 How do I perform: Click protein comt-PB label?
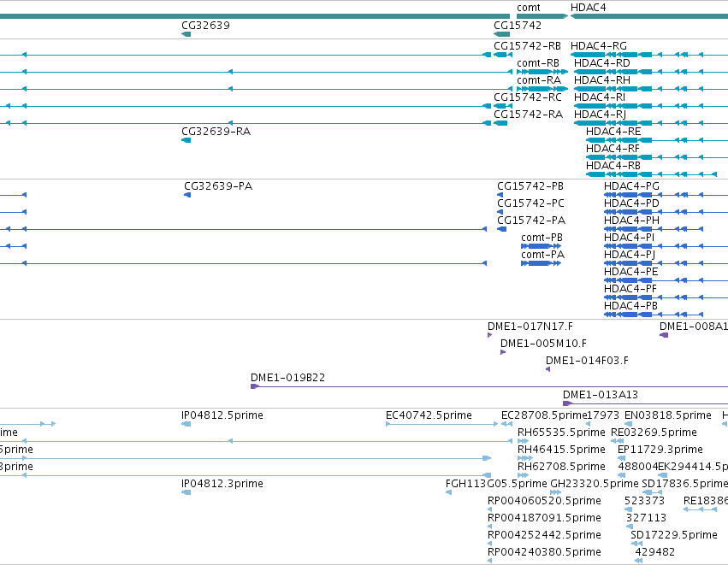(x=542, y=238)
